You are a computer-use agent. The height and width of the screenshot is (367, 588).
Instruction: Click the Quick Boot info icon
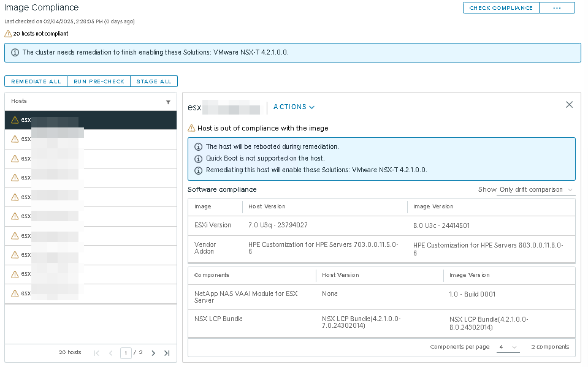tap(198, 158)
